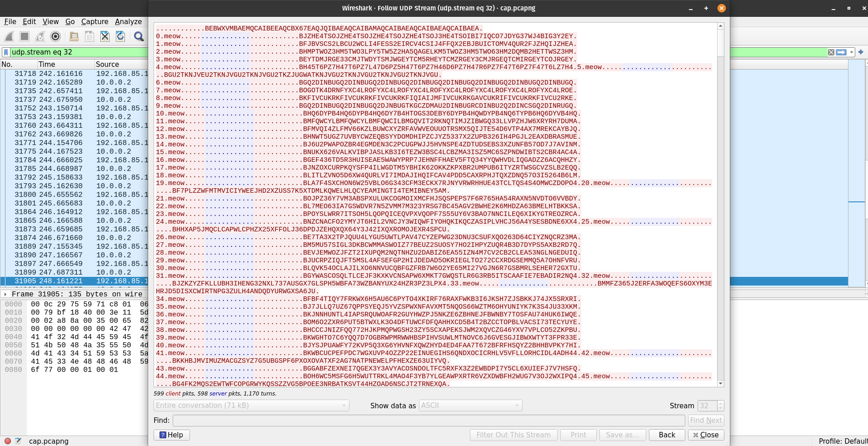Close the capture file via toolbar icon
The image size is (868, 446).
[x=105, y=36]
